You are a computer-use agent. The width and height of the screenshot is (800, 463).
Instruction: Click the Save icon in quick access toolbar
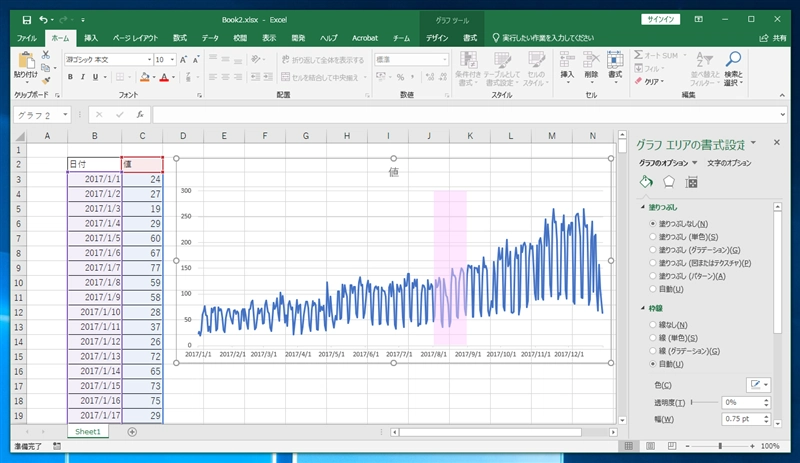coord(27,20)
